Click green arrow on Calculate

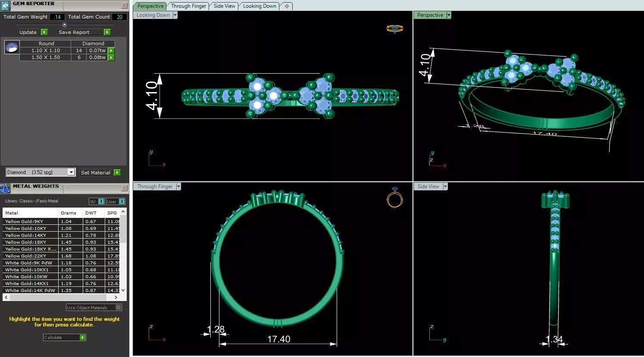pos(83,337)
